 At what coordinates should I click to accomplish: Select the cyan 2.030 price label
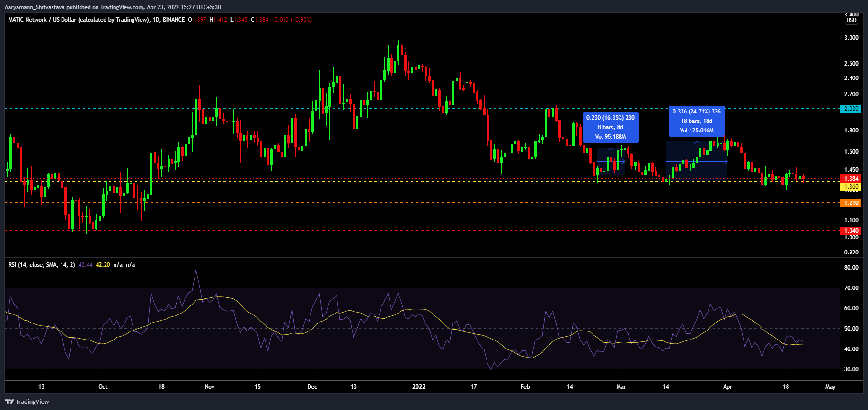(x=851, y=108)
